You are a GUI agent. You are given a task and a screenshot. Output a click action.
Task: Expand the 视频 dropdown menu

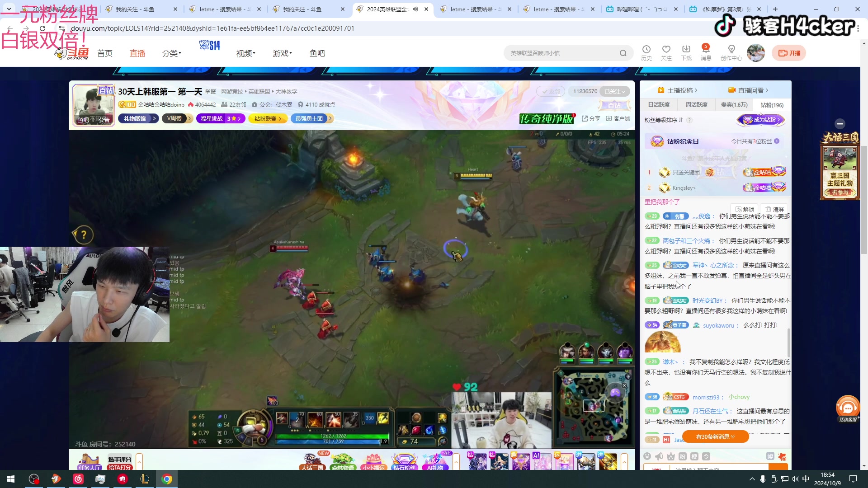(246, 53)
